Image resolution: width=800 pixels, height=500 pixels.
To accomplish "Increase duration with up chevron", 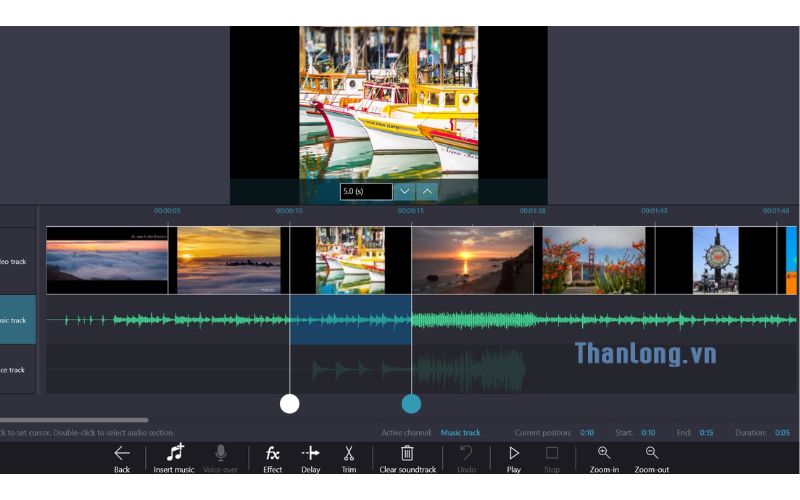I will (427, 191).
